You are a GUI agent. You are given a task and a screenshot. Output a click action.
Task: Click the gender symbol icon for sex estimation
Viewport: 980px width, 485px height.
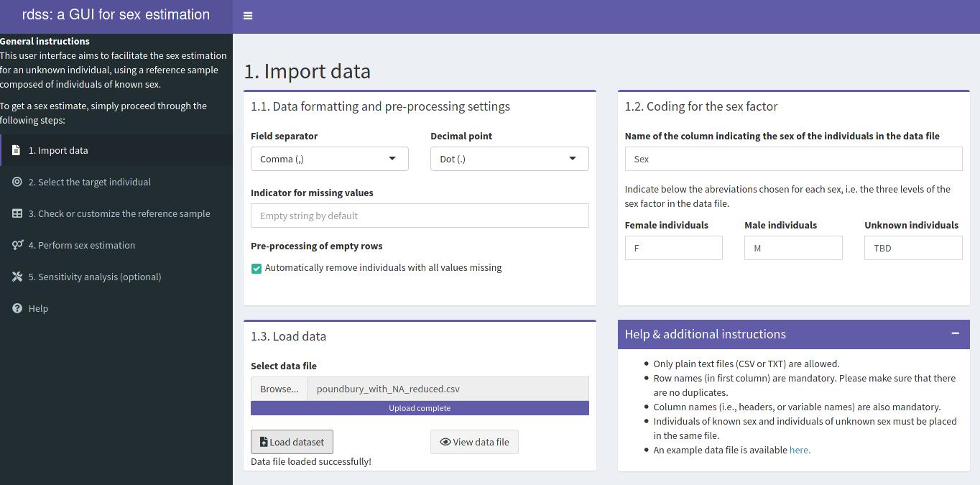[x=18, y=245]
